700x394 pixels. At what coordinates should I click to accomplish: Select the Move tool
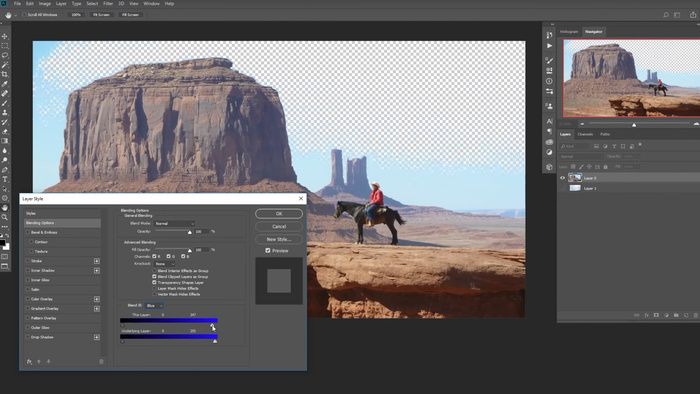coord(5,36)
